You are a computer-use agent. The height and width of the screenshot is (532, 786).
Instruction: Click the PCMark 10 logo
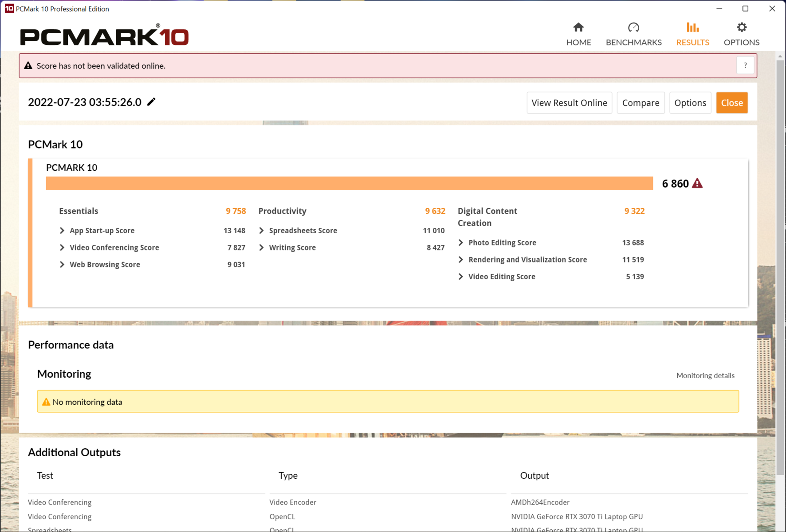pyautogui.click(x=104, y=36)
